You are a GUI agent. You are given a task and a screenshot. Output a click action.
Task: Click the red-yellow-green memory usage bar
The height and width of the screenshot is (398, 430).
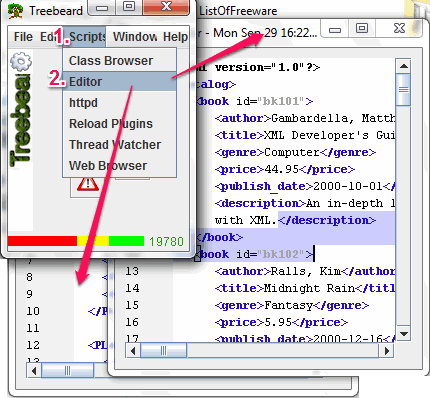click(76, 241)
